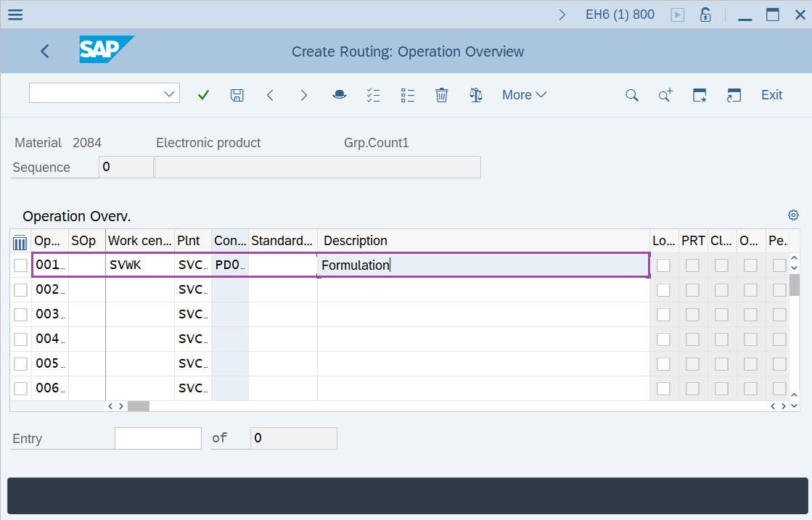Click the search magnifier icon
The image size is (812, 520).
click(631, 94)
